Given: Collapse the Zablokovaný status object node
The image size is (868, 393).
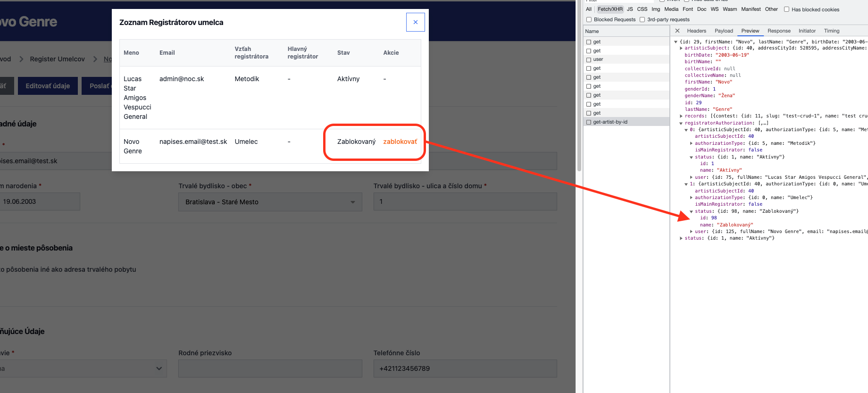Looking at the screenshot, I should point(691,211).
